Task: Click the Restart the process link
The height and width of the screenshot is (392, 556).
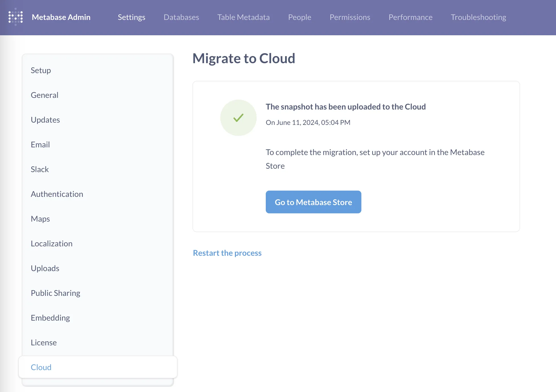Action: point(227,253)
